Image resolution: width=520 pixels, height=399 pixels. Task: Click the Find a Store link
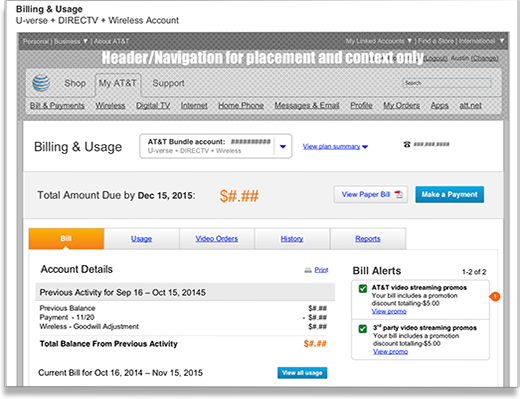click(x=436, y=41)
